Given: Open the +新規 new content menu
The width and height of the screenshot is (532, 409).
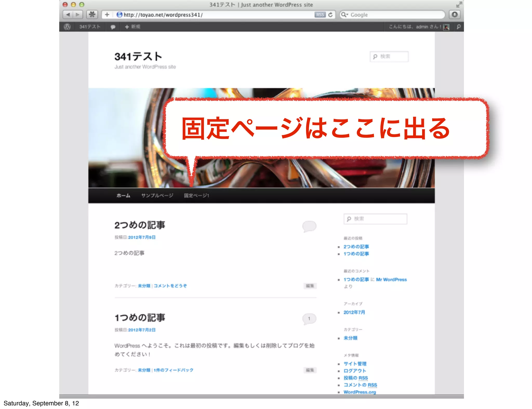Looking at the screenshot, I should [x=132, y=27].
